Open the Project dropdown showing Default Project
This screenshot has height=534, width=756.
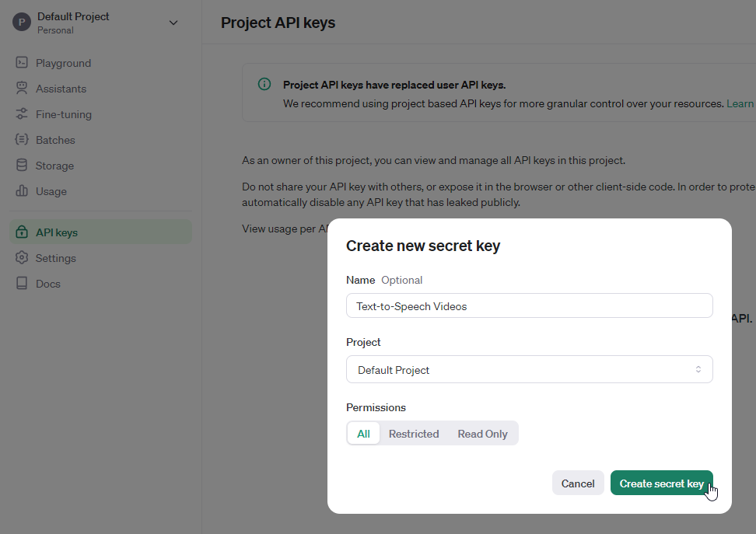tap(529, 370)
